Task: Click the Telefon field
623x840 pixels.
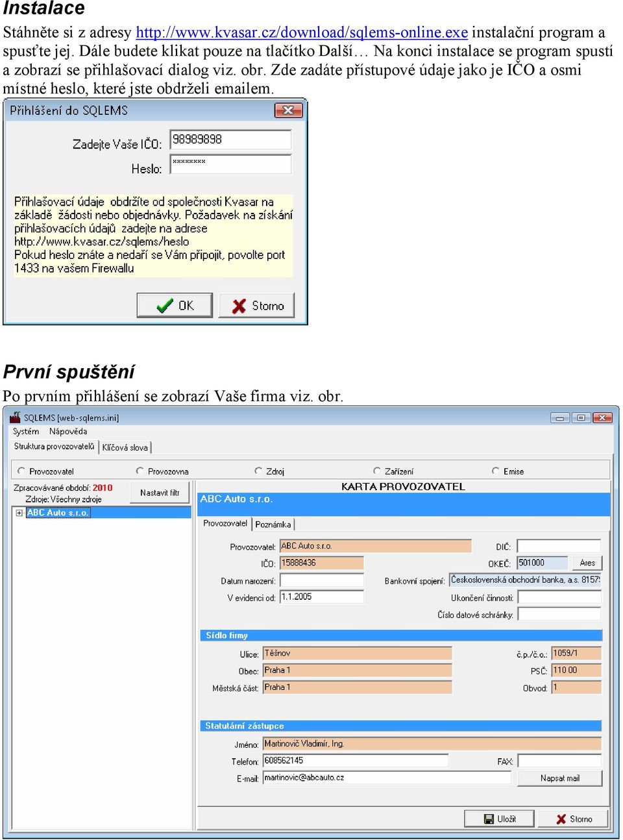Action: click(355, 760)
